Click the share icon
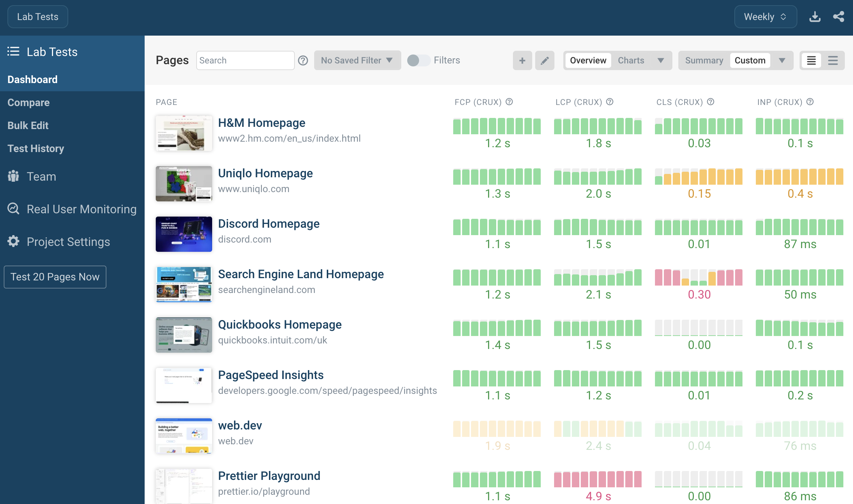Screen dimensions: 853x504 tap(839, 16)
